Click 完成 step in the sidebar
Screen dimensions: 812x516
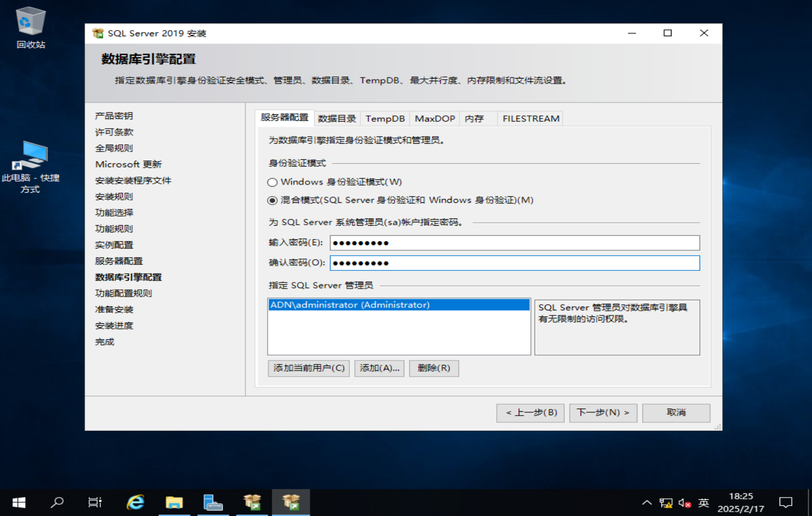[104, 342]
